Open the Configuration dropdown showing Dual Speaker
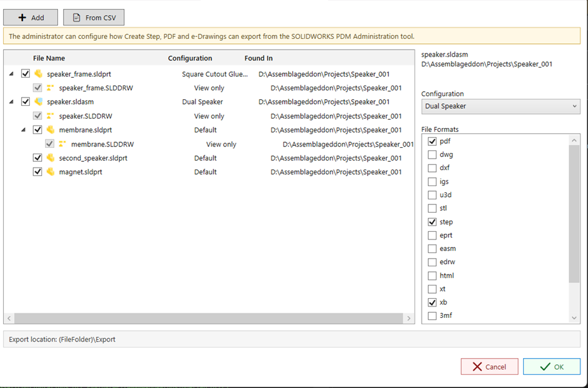This screenshot has width=588, height=388. click(x=501, y=106)
